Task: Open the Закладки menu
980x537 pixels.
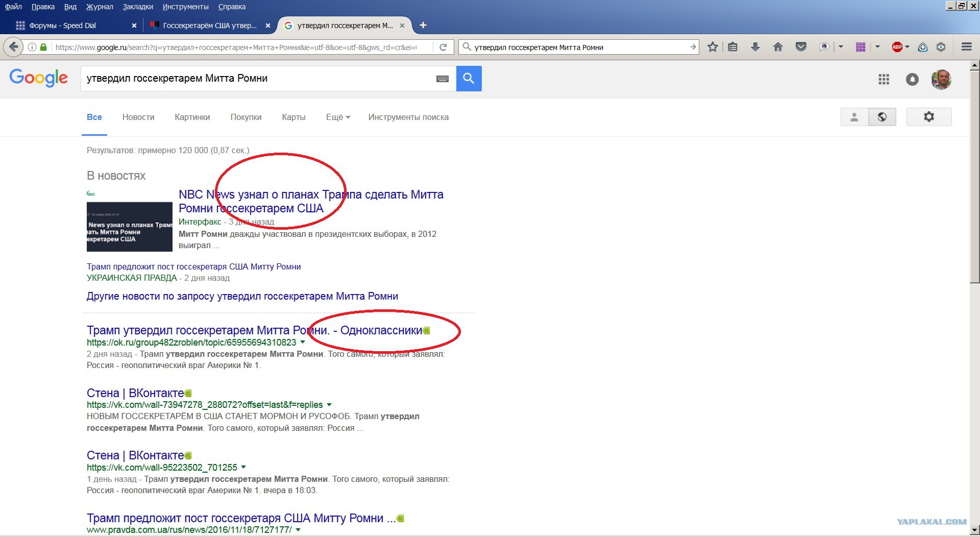Action: (138, 7)
